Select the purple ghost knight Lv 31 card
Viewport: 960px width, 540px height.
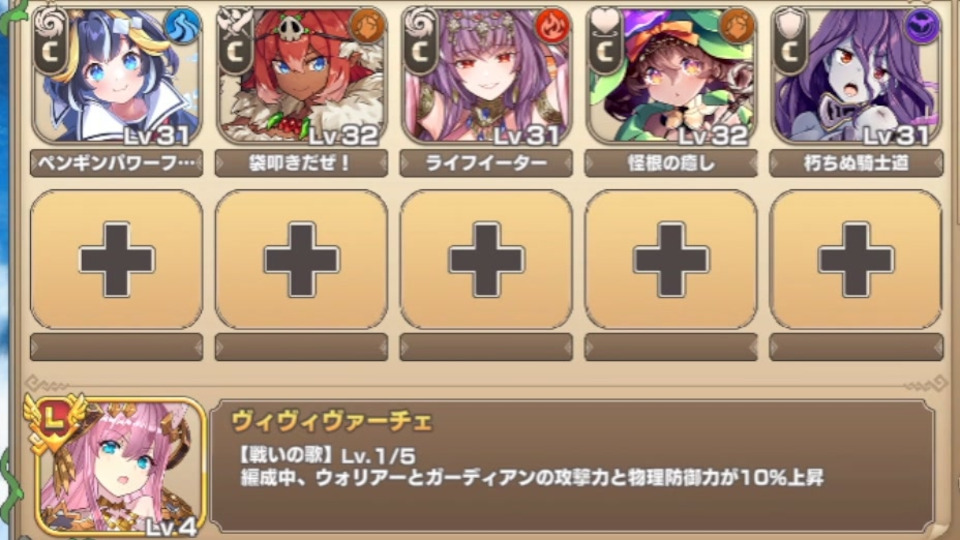click(856, 75)
